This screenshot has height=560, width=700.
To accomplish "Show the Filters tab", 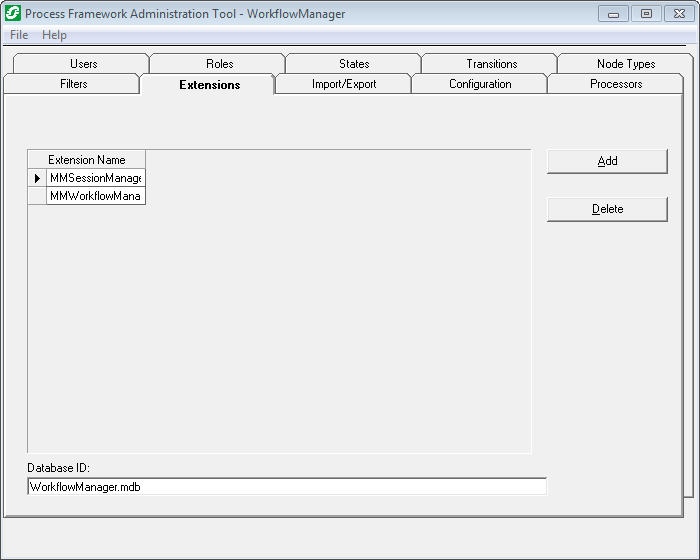I will click(x=74, y=84).
